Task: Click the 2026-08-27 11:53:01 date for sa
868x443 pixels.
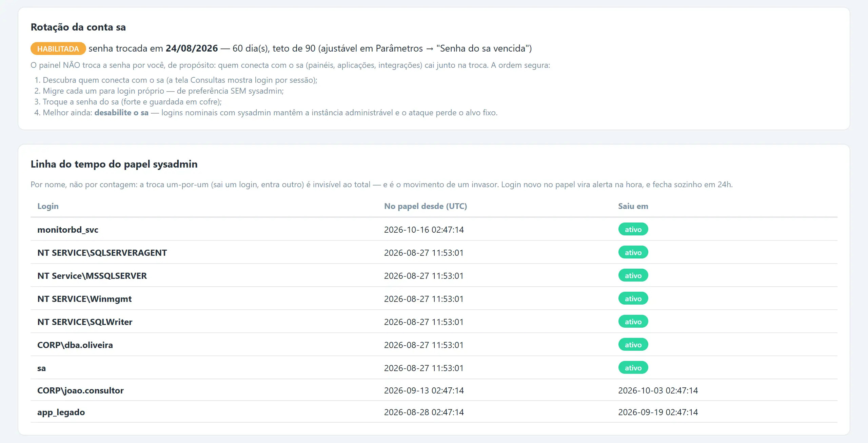Action: pyautogui.click(x=424, y=368)
